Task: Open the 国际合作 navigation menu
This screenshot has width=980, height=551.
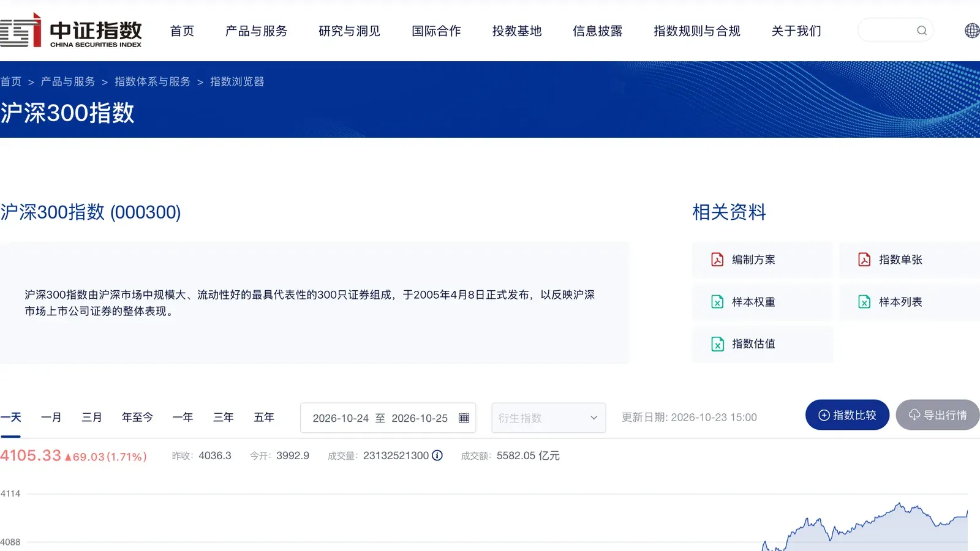Action: (x=436, y=31)
